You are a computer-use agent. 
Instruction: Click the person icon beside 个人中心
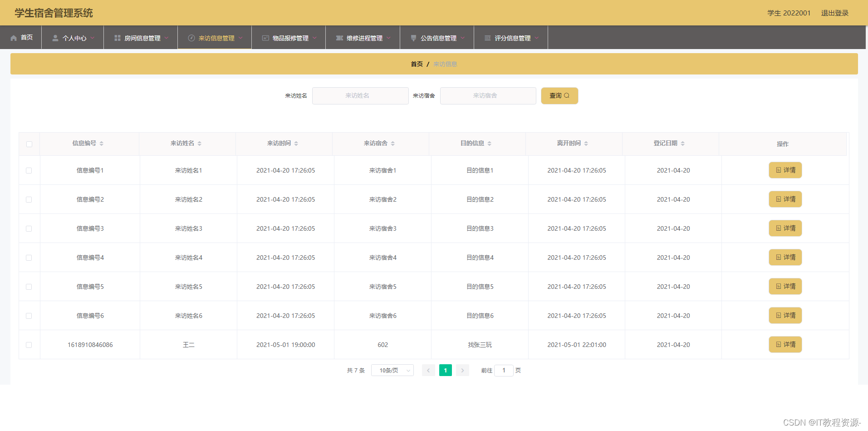point(55,38)
